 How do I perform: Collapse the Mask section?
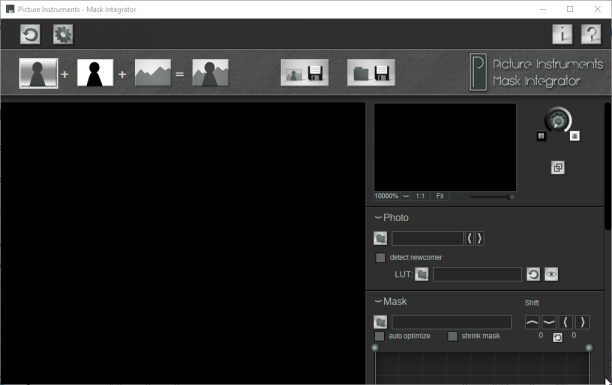[378, 301]
